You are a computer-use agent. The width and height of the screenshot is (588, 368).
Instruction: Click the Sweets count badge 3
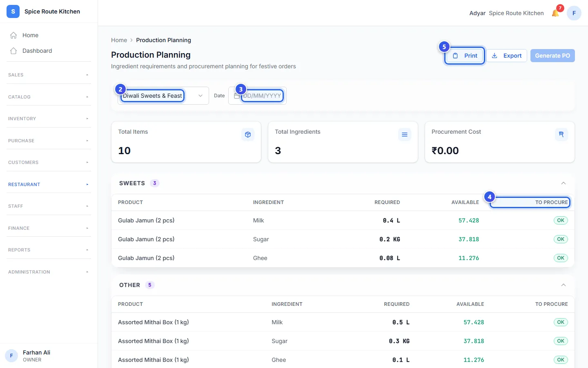[x=154, y=183]
